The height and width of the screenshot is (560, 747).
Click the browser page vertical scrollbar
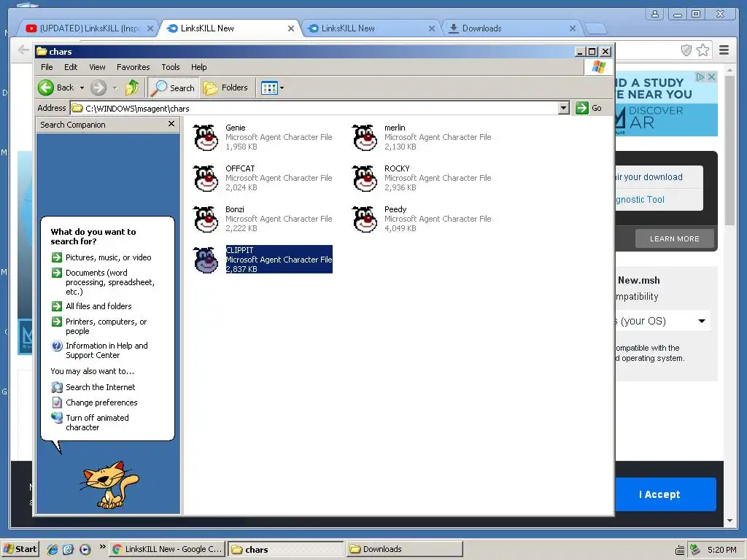click(x=729, y=150)
